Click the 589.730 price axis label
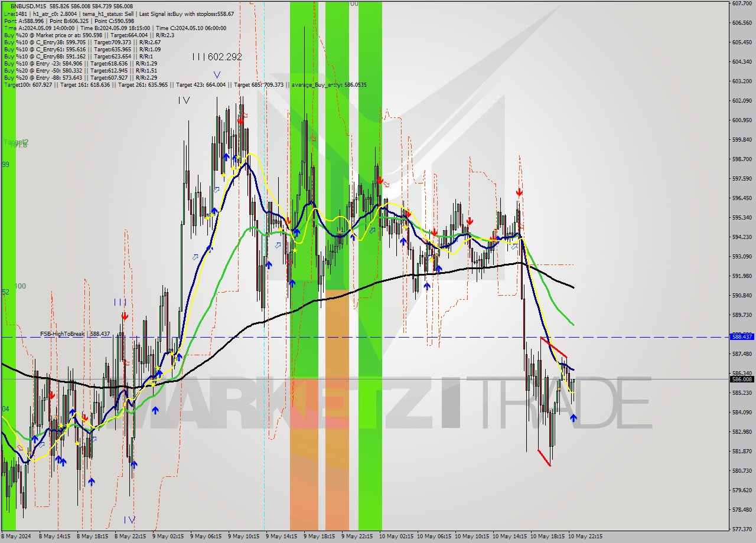Viewport: 756px width, 543px height. (742, 315)
